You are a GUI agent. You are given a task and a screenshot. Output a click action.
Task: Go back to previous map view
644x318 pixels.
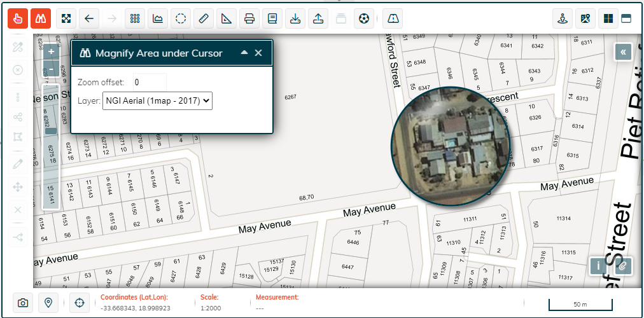pos(89,18)
